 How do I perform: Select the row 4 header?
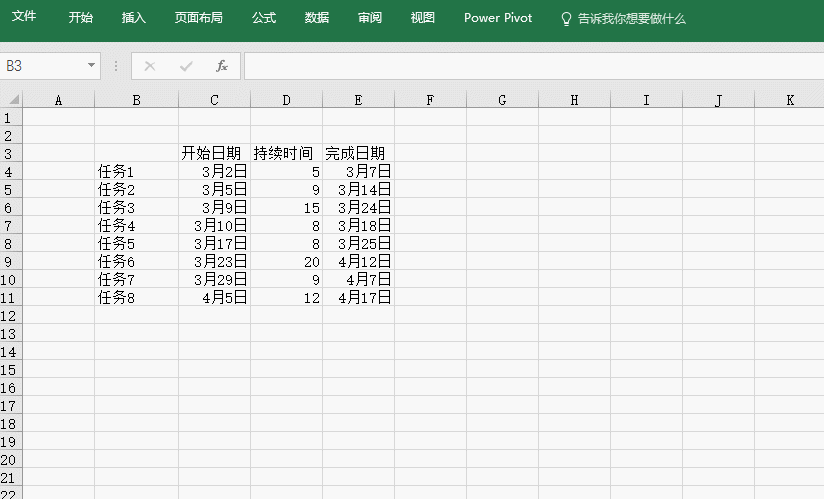(10, 171)
